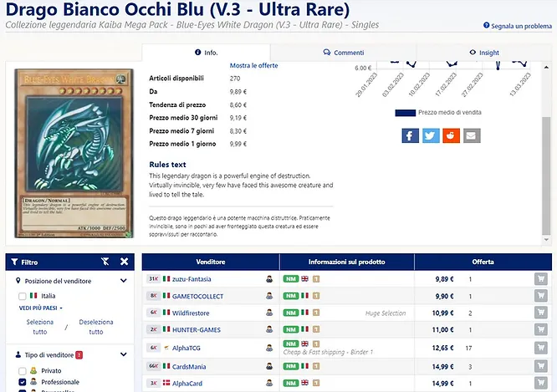The height and width of the screenshot is (392, 557).
Task: Enlarge the Blue-Eyes White Dragon card image
Action: coord(74,154)
